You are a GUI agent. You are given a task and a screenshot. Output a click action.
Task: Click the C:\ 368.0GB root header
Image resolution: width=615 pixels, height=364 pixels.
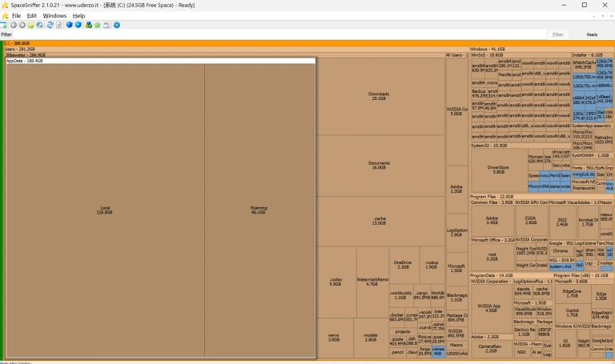(x=308, y=43)
